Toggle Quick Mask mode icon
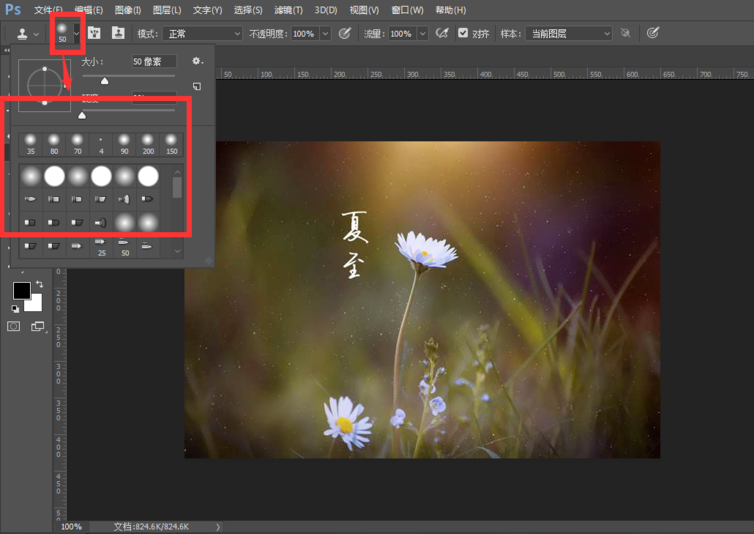The width and height of the screenshot is (754, 534). click(x=14, y=326)
